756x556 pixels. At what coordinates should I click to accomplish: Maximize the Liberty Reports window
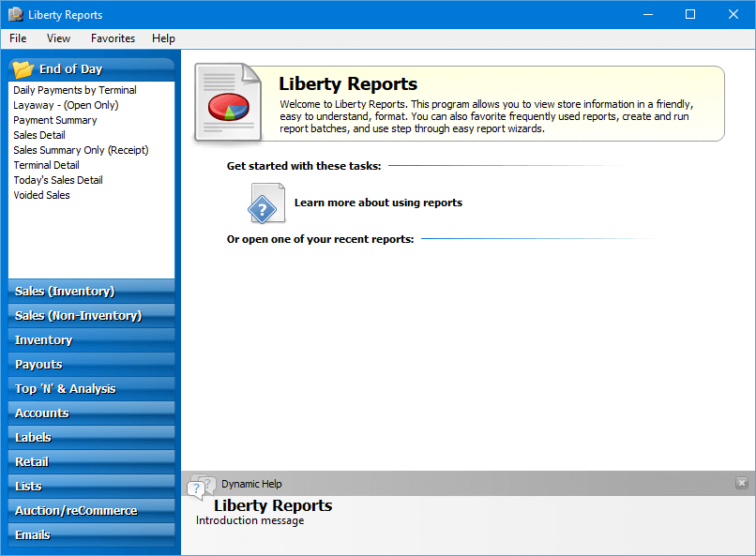(x=690, y=14)
